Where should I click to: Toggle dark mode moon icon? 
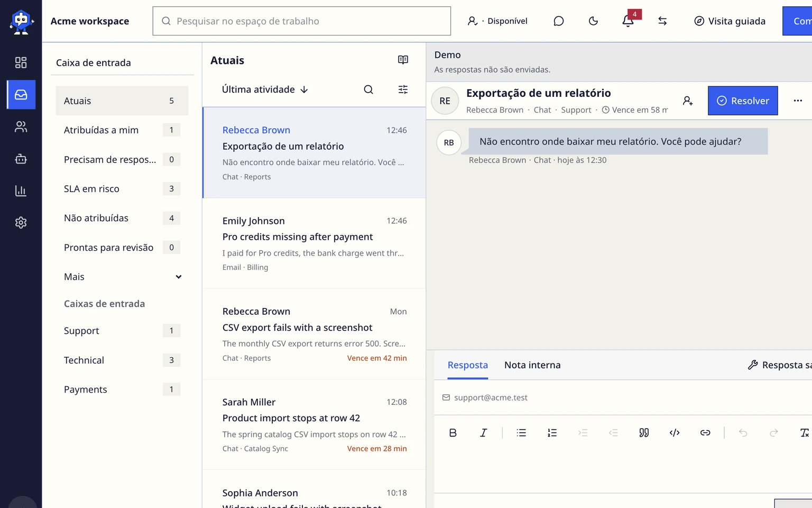click(x=593, y=21)
